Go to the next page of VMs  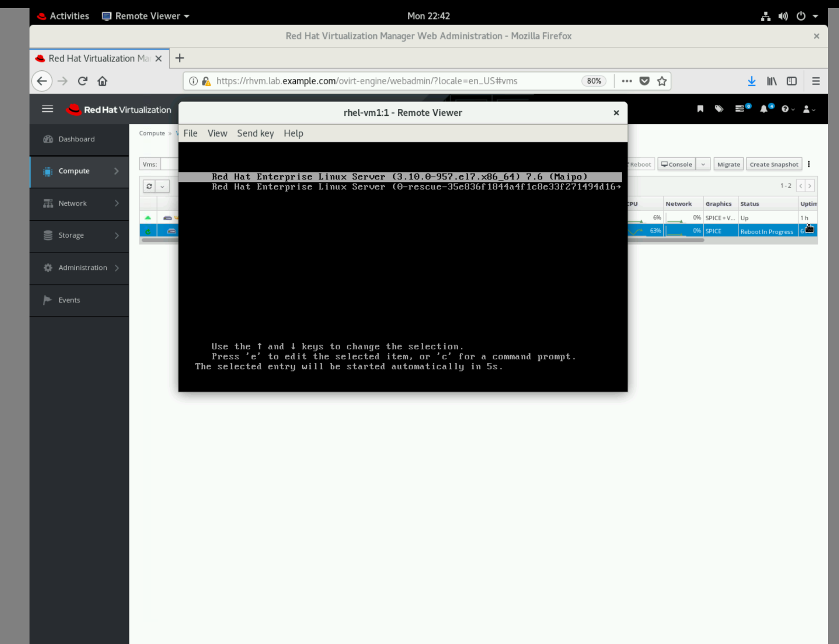809,186
